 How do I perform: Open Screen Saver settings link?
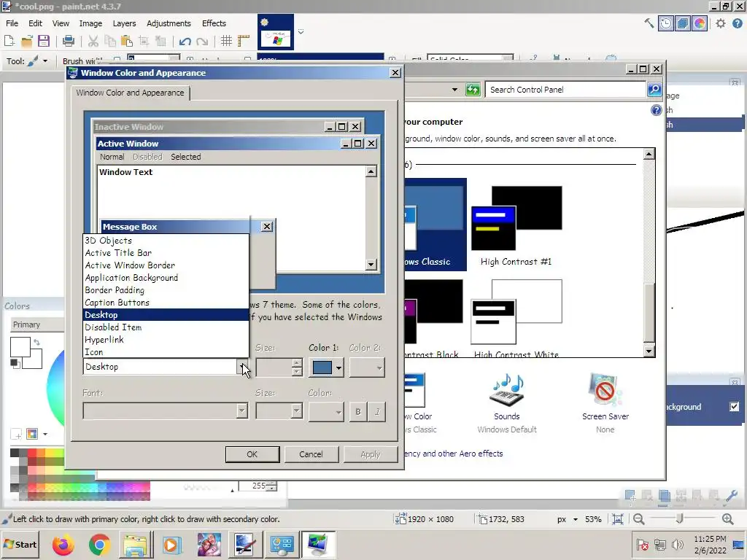click(x=605, y=402)
